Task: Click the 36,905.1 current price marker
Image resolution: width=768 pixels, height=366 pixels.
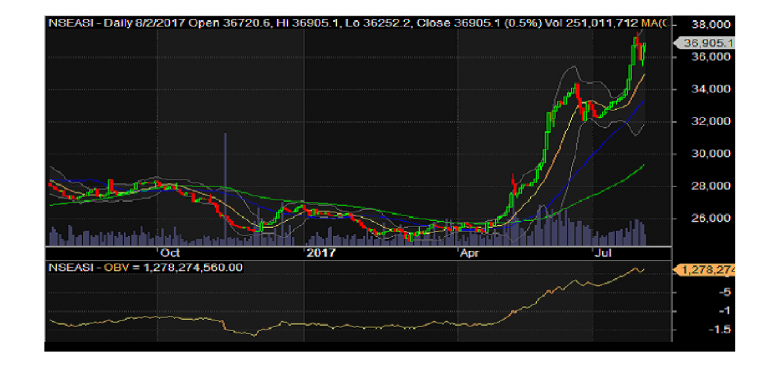Action: [705, 43]
